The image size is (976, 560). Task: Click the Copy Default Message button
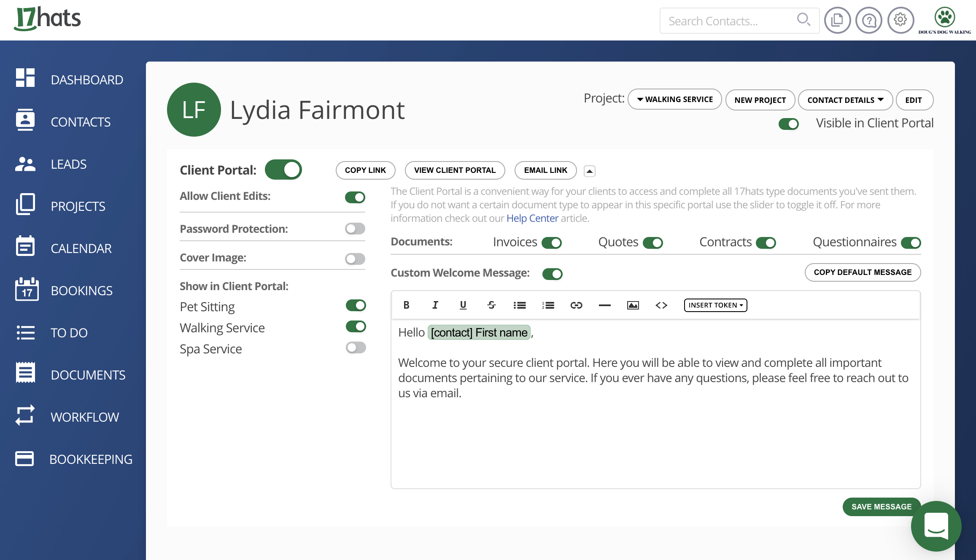pos(863,272)
